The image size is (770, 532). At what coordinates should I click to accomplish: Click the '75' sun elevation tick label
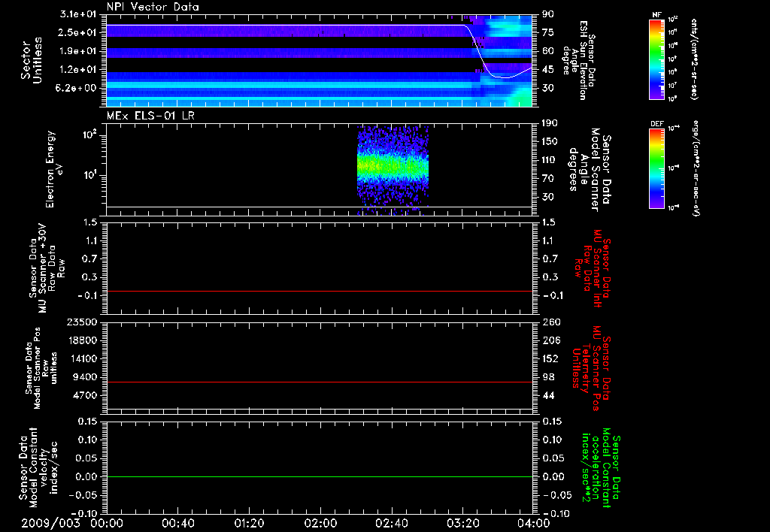click(547, 33)
